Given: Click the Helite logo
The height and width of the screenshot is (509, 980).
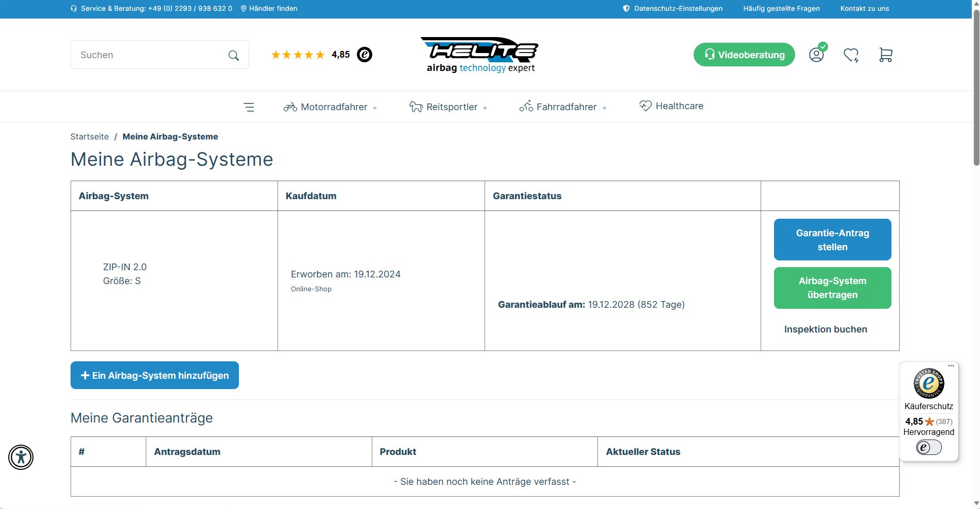Looking at the screenshot, I should pyautogui.click(x=480, y=55).
